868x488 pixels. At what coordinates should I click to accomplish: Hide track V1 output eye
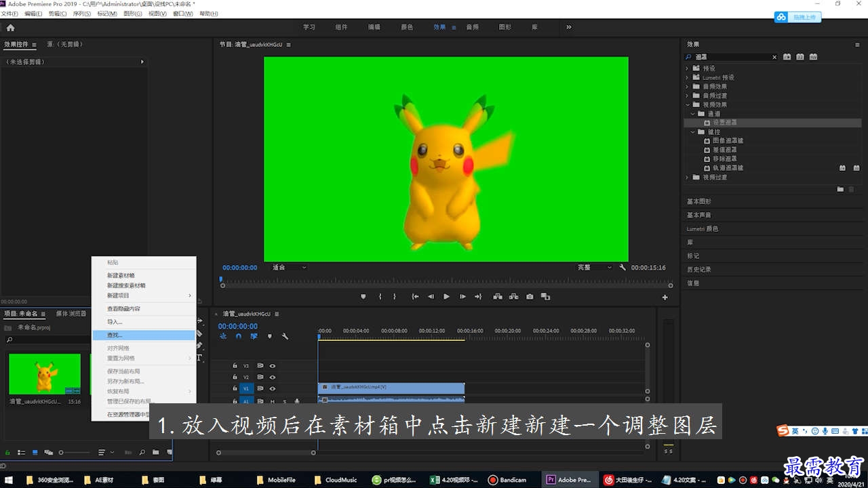point(272,388)
